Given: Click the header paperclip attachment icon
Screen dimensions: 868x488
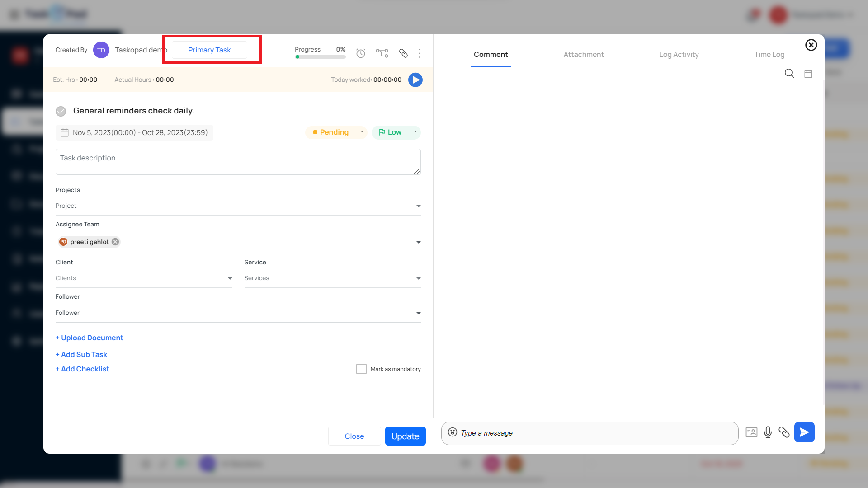Looking at the screenshot, I should pyautogui.click(x=403, y=53).
